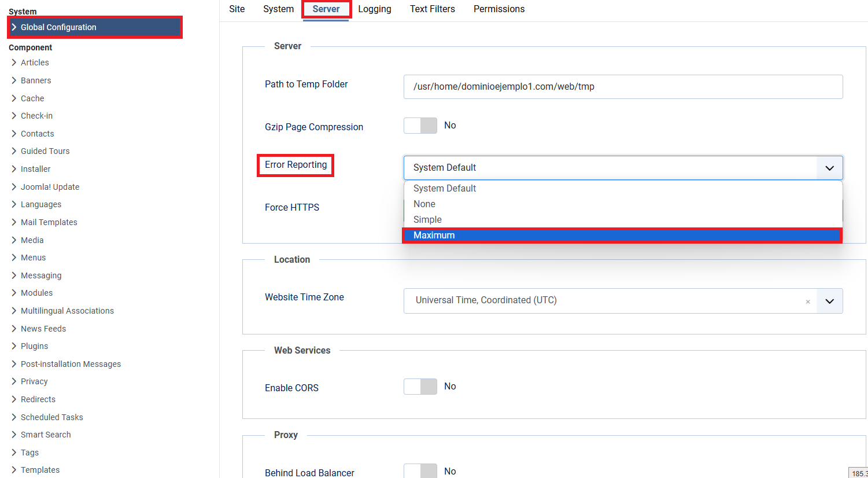Click the chevron icon beside Plugins
Viewport: 868px width, 478px height.
pos(14,346)
